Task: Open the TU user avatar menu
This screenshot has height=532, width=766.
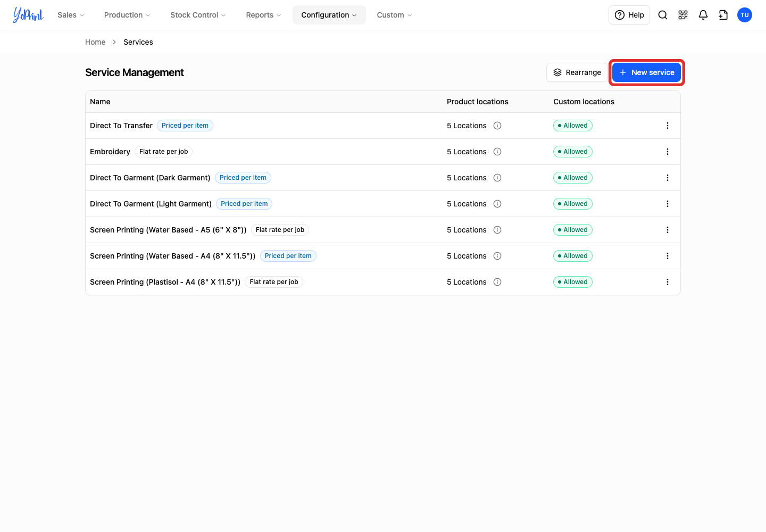Action: click(745, 15)
